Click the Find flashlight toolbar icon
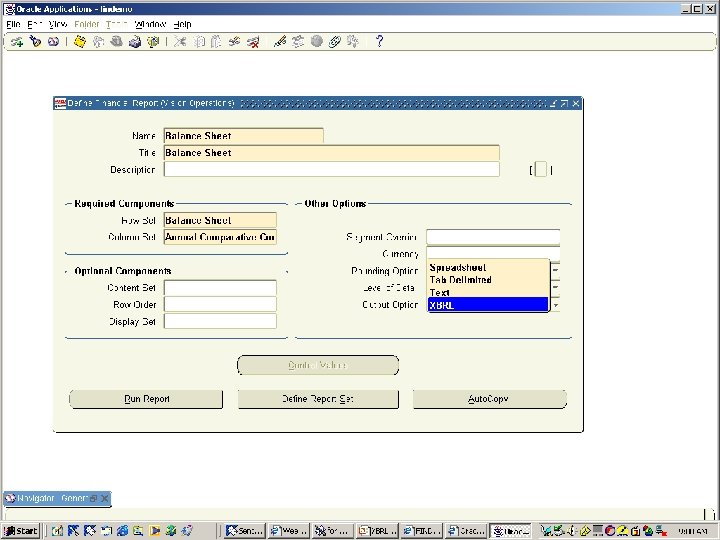This screenshot has width=720, height=540. (35, 42)
